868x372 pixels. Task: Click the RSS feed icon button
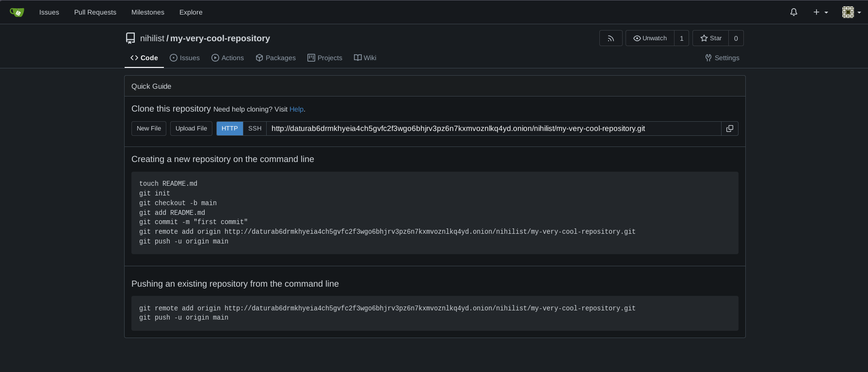click(x=611, y=38)
